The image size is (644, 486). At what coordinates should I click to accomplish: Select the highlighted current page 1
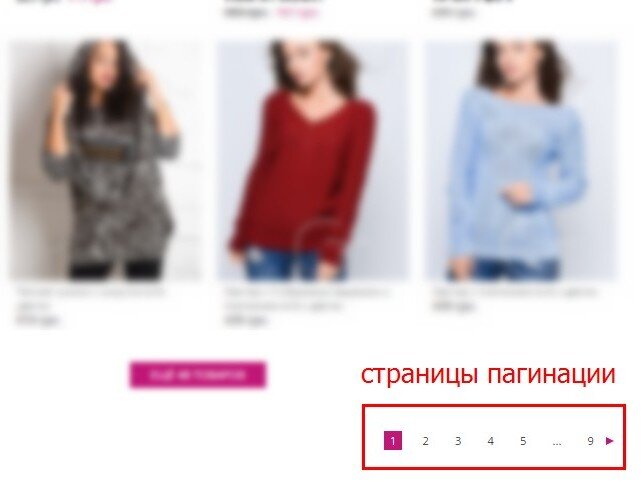tap(393, 440)
